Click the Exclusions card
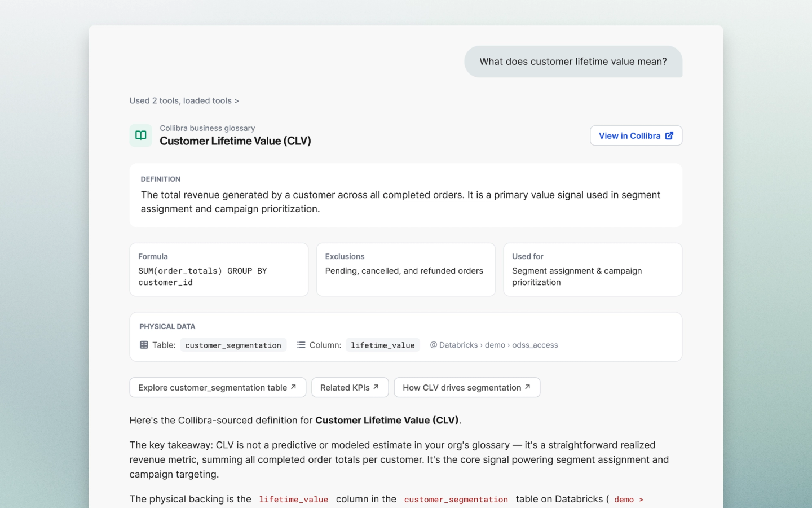Image resolution: width=812 pixels, height=508 pixels. click(406, 269)
